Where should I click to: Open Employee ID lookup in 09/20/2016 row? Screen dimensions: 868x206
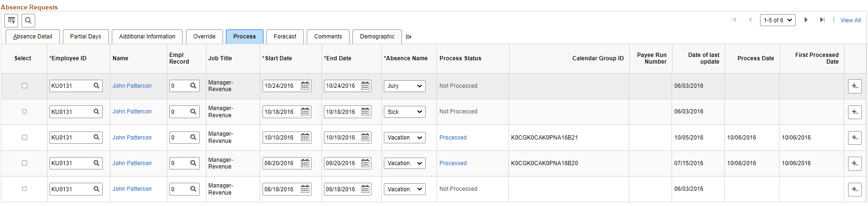(97, 163)
